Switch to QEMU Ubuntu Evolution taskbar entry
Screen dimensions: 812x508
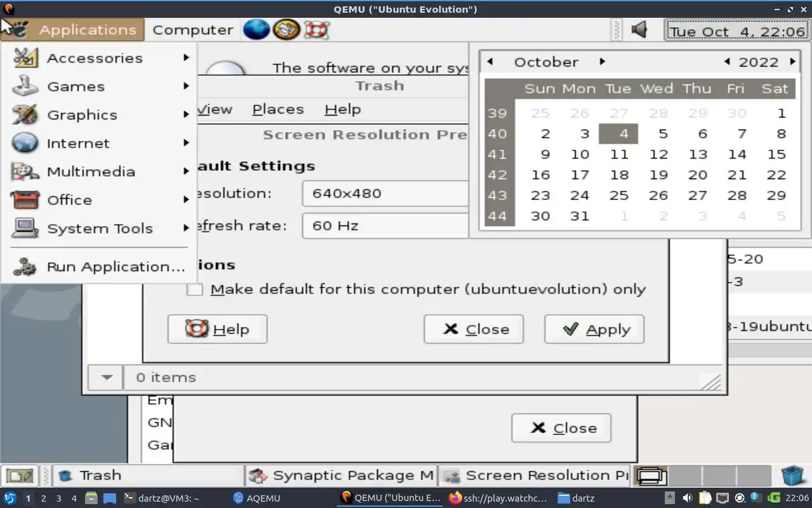[390, 498]
